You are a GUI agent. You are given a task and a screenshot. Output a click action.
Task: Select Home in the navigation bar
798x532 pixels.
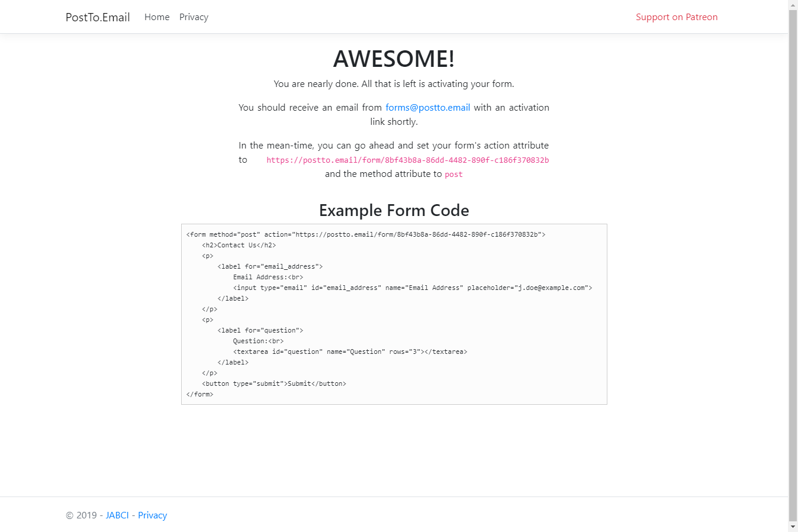[156, 17]
